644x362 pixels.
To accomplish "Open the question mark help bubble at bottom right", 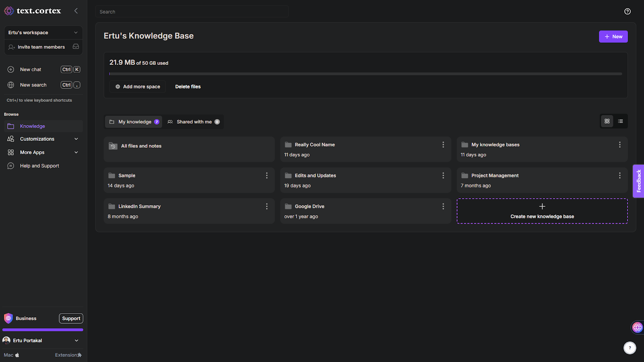I will click(x=630, y=348).
